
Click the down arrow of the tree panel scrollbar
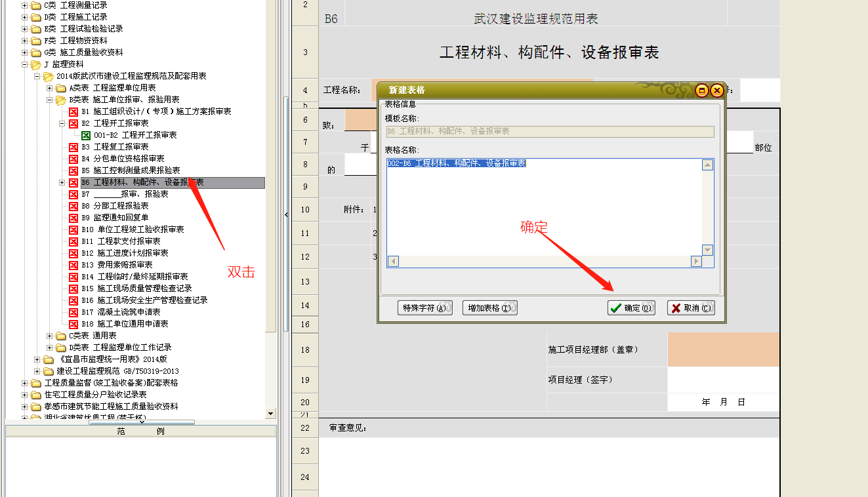(x=271, y=414)
